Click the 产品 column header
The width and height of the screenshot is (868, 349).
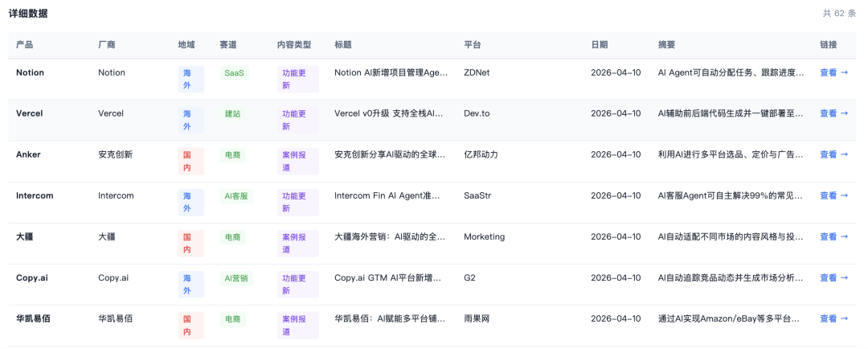click(x=25, y=45)
